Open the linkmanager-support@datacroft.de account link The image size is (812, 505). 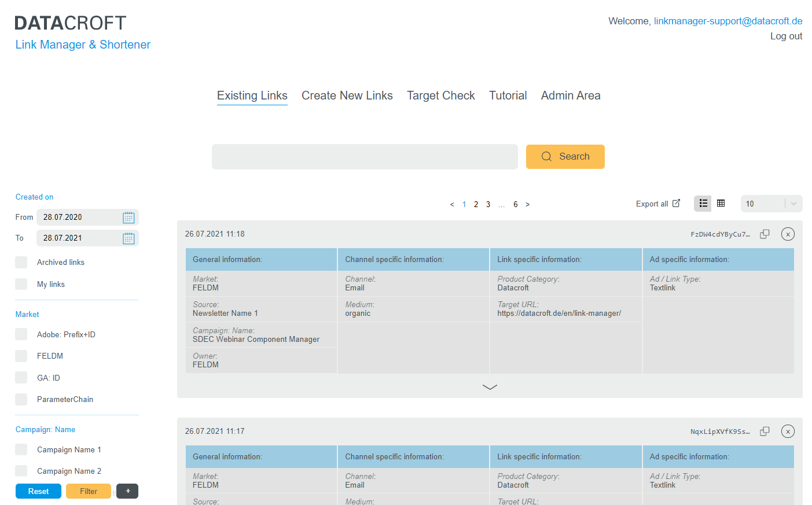click(728, 21)
